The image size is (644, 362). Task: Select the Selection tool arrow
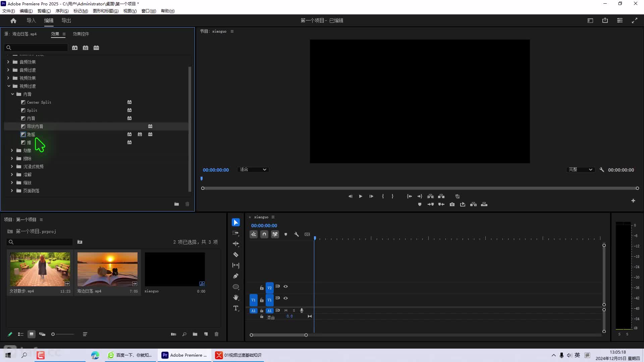pyautogui.click(x=236, y=223)
